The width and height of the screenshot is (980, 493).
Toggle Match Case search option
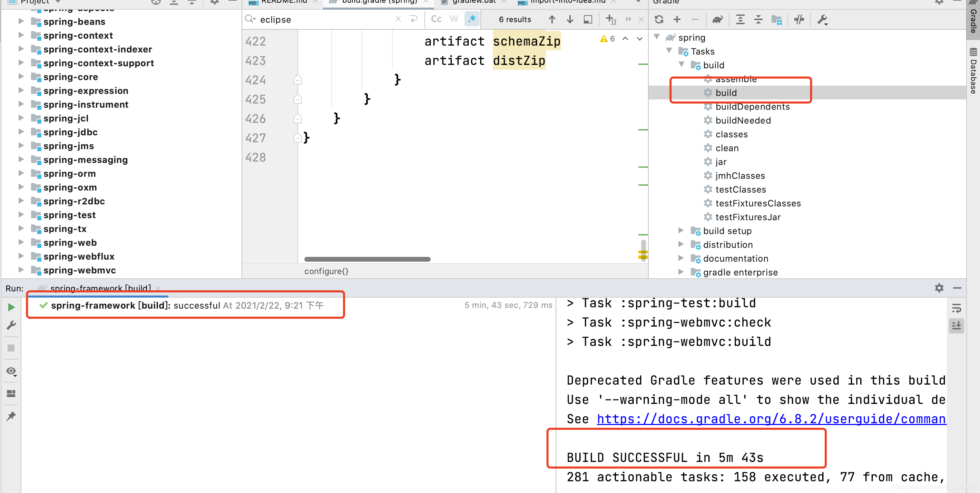tap(436, 19)
